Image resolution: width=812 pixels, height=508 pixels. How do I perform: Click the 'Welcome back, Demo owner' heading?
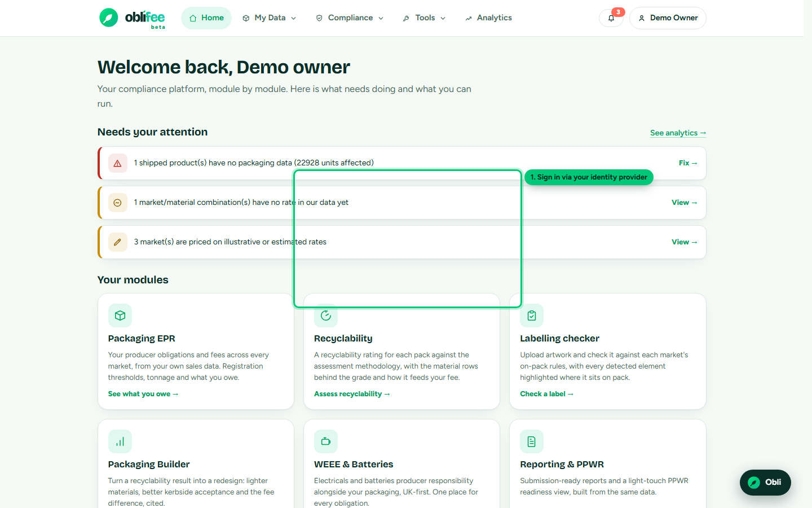(x=224, y=67)
